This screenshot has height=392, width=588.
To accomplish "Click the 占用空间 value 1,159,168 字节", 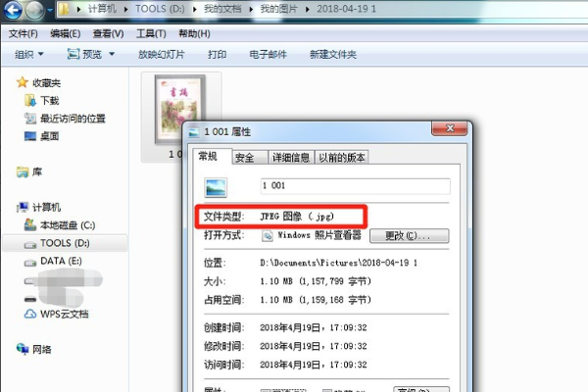I will pos(335,300).
